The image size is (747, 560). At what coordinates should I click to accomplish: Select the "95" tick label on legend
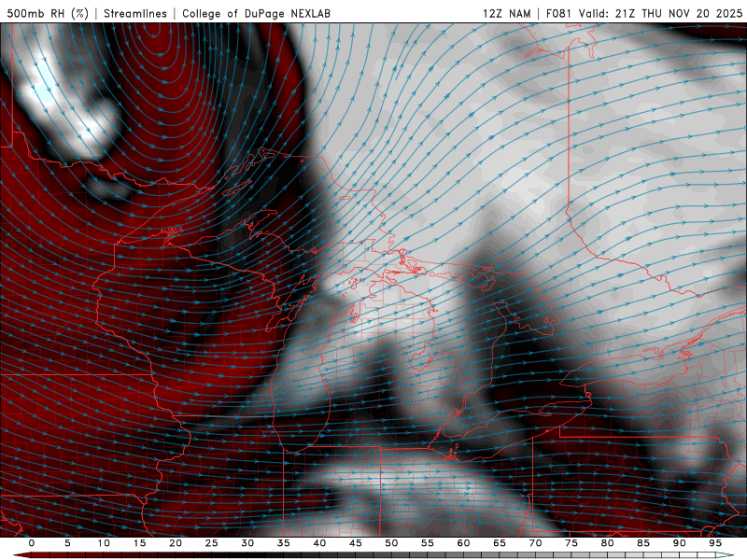(x=715, y=543)
